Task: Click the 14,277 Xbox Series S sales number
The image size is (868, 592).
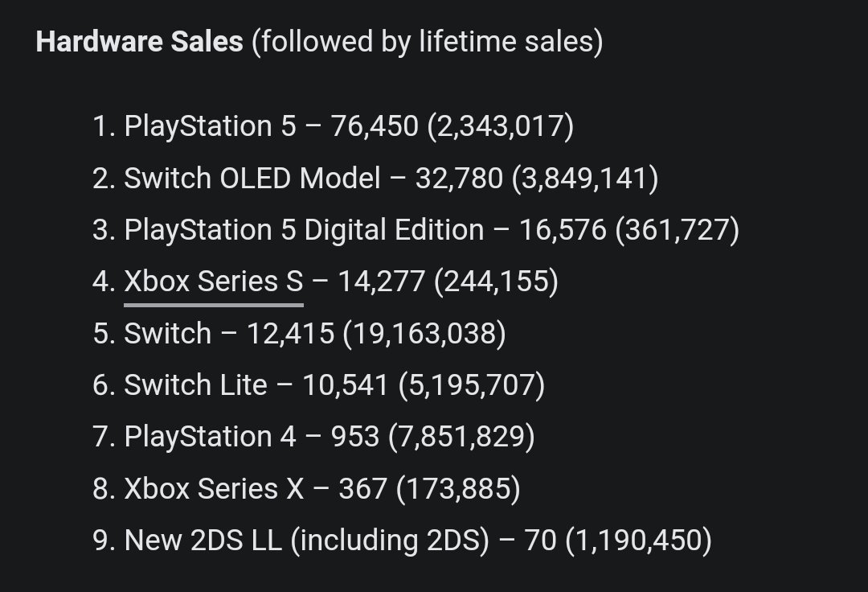Action: 382,282
